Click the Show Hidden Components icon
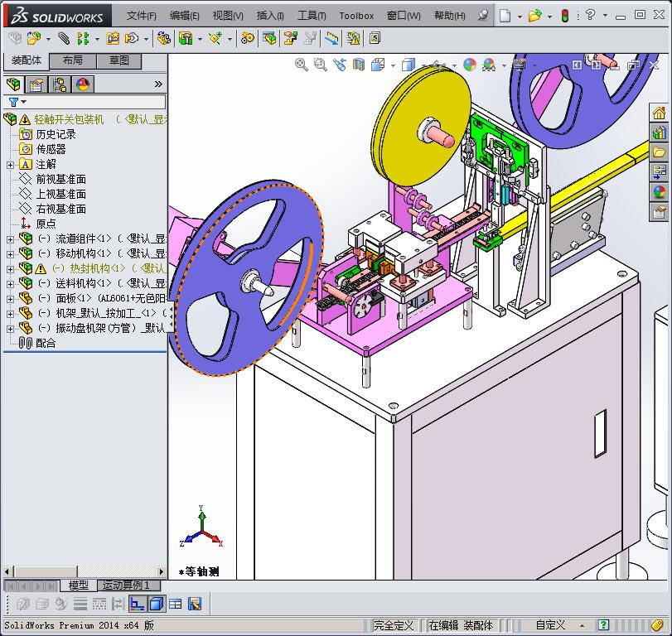Viewport: 672px width, 636px height. click(x=164, y=39)
